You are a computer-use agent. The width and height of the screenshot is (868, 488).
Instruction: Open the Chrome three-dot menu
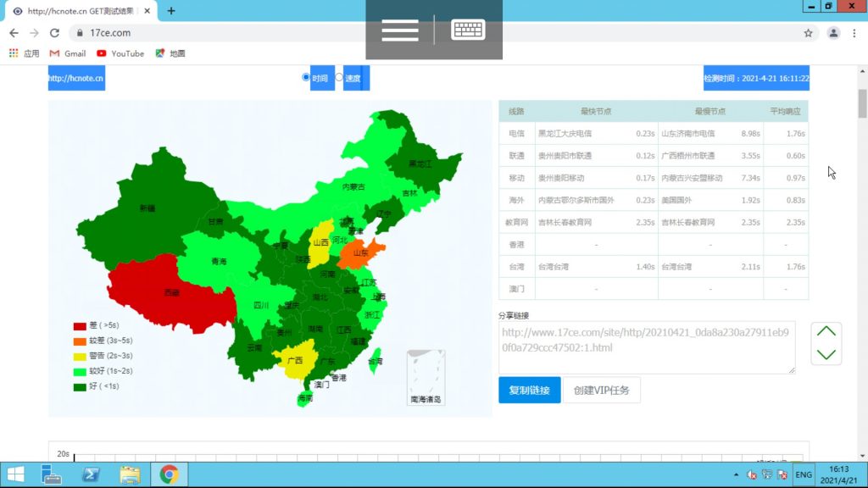click(x=854, y=31)
